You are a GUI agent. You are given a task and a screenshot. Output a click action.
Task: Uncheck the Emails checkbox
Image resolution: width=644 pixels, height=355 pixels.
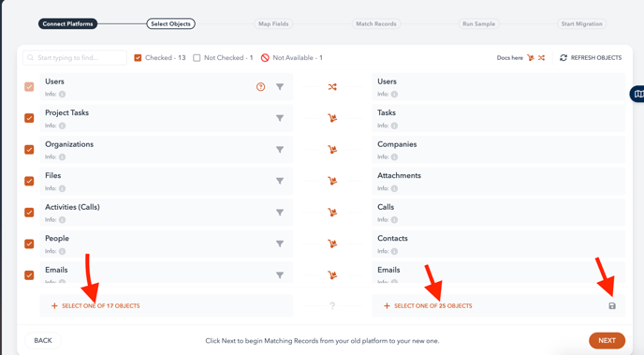click(x=29, y=274)
